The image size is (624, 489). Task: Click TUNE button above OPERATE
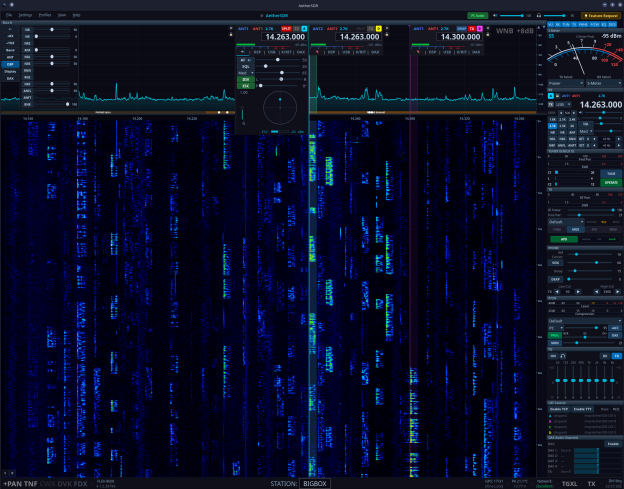611,174
